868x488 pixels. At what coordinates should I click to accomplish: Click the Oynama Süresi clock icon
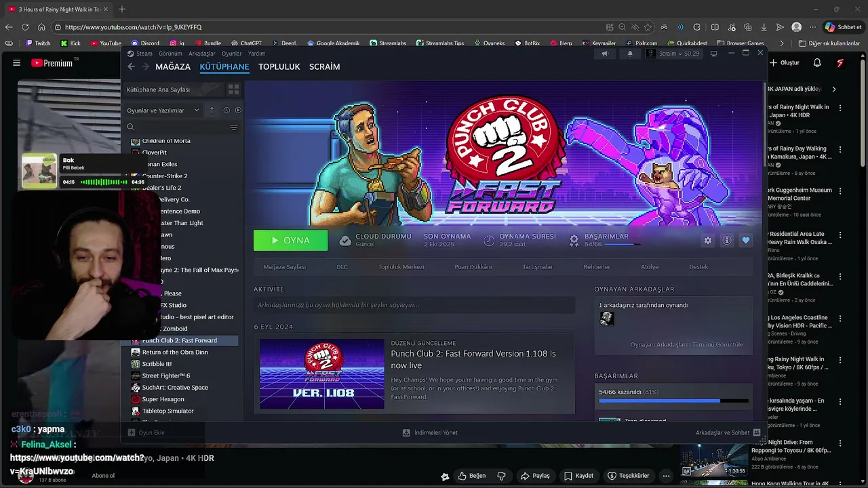[x=489, y=241]
